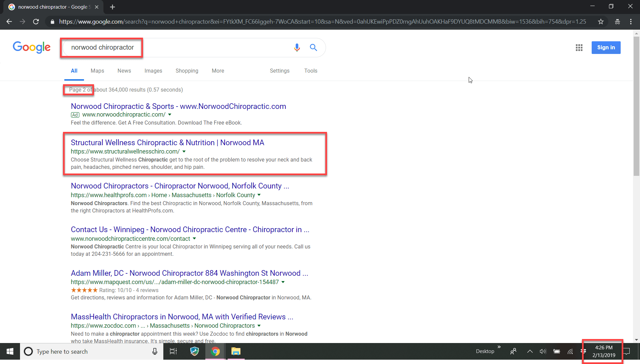Reload the page with the refresh icon
The image size is (640, 364).
[36, 22]
